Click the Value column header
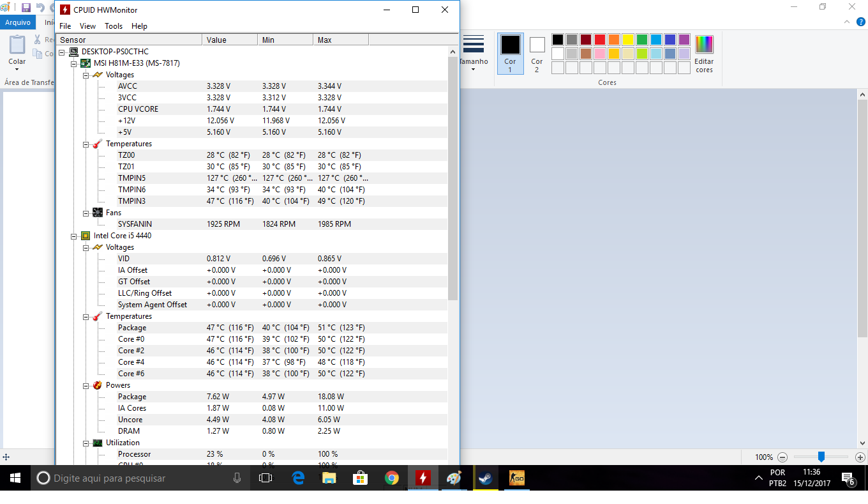Image resolution: width=868 pixels, height=504 pixels. click(230, 40)
